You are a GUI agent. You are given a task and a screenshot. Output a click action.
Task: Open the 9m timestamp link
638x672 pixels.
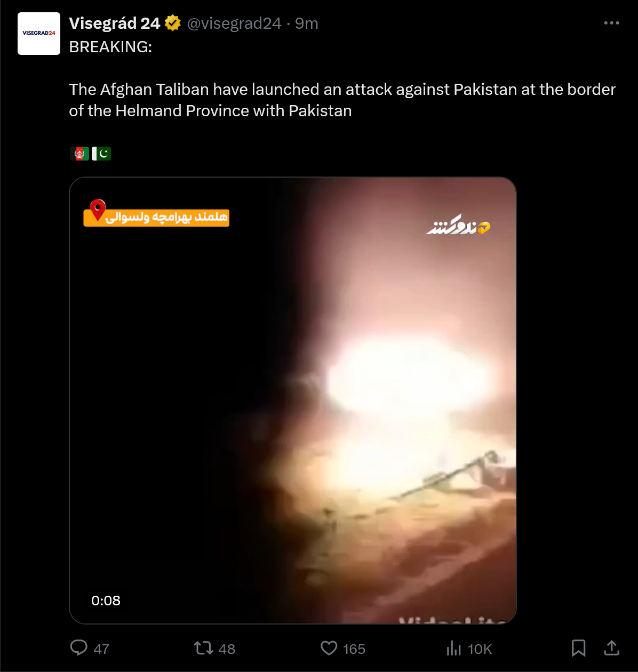307,23
